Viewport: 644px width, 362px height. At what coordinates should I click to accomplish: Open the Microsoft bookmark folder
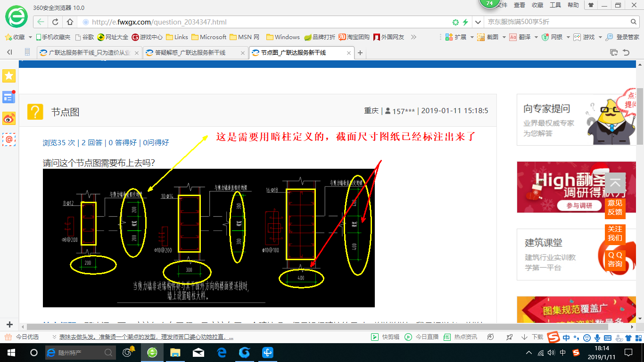tap(209, 37)
